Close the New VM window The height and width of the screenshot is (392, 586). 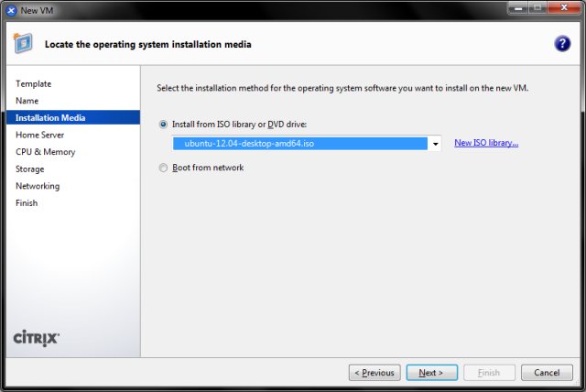click(x=564, y=8)
